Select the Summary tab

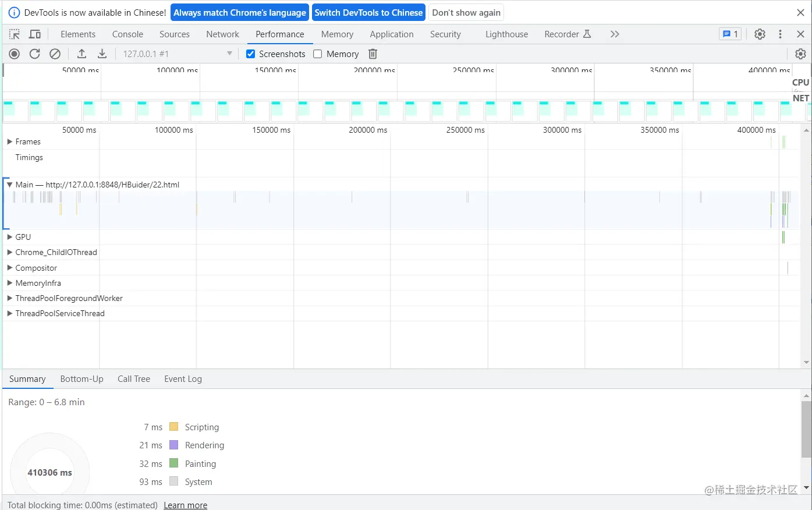pyautogui.click(x=27, y=379)
